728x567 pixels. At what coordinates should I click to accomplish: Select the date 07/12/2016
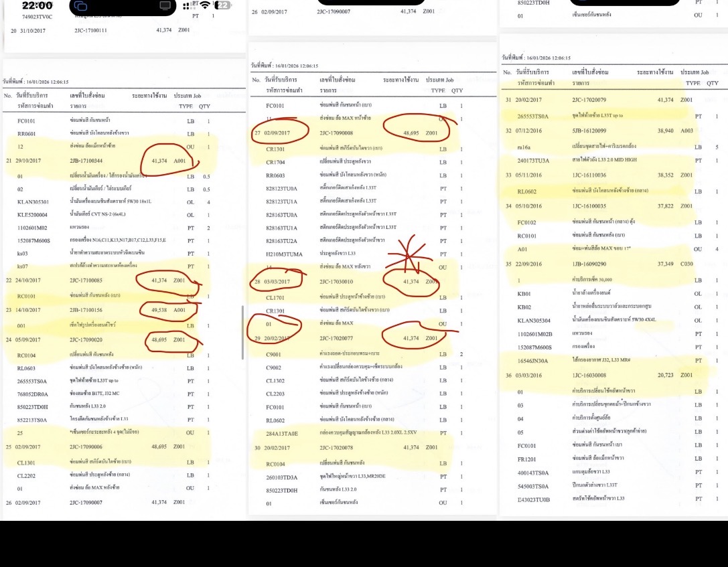(528, 131)
